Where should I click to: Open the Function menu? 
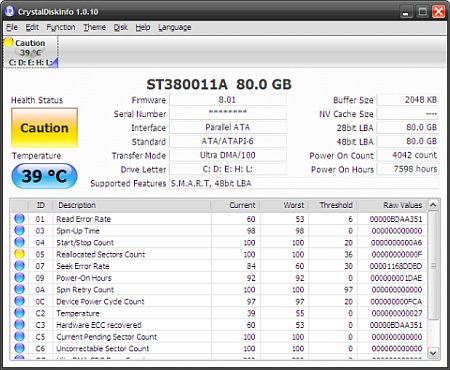pyautogui.click(x=61, y=27)
